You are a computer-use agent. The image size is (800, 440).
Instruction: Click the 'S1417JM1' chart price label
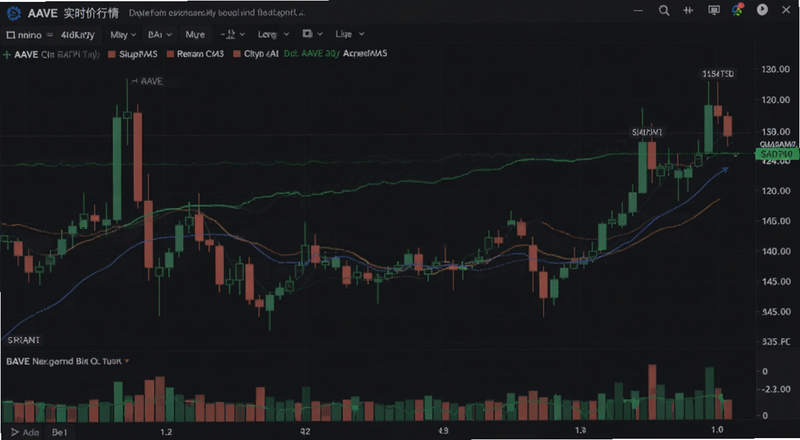(647, 133)
